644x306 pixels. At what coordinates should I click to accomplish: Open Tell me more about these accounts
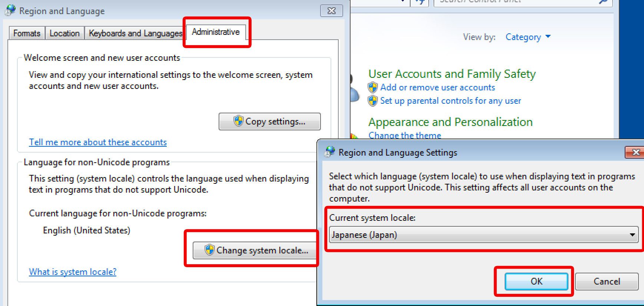coord(98,142)
